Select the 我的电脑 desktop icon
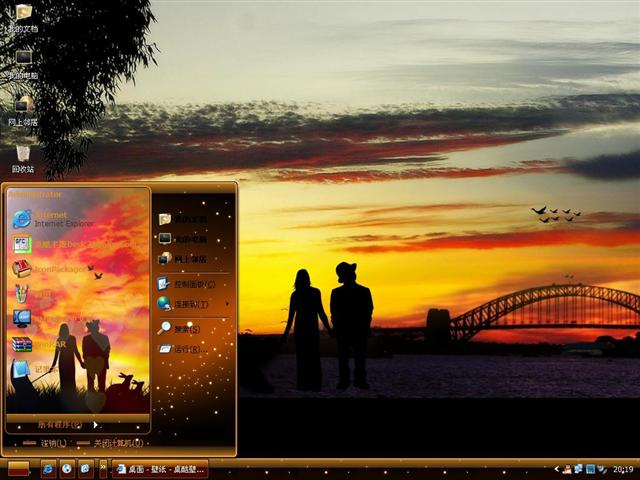The image size is (640, 480). coord(22,64)
